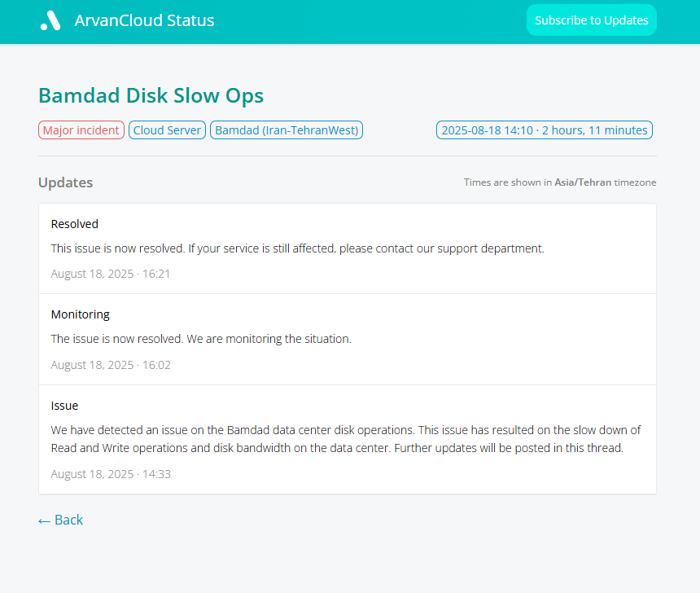Click the Issue update title
The width and height of the screenshot is (700, 593).
pyautogui.click(x=64, y=406)
